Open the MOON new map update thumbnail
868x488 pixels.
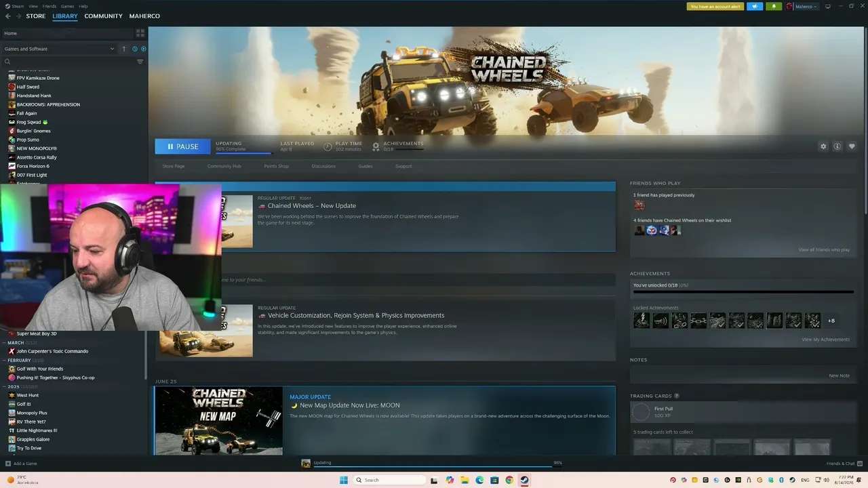219,420
